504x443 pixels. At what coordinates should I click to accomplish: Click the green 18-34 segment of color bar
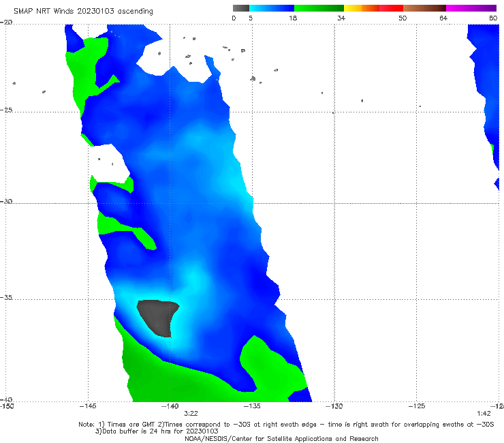coord(319,8)
